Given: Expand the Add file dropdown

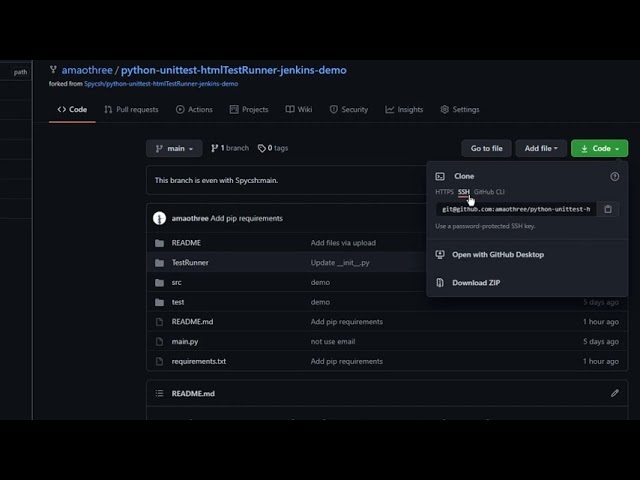Looking at the screenshot, I should tap(541, 149).
